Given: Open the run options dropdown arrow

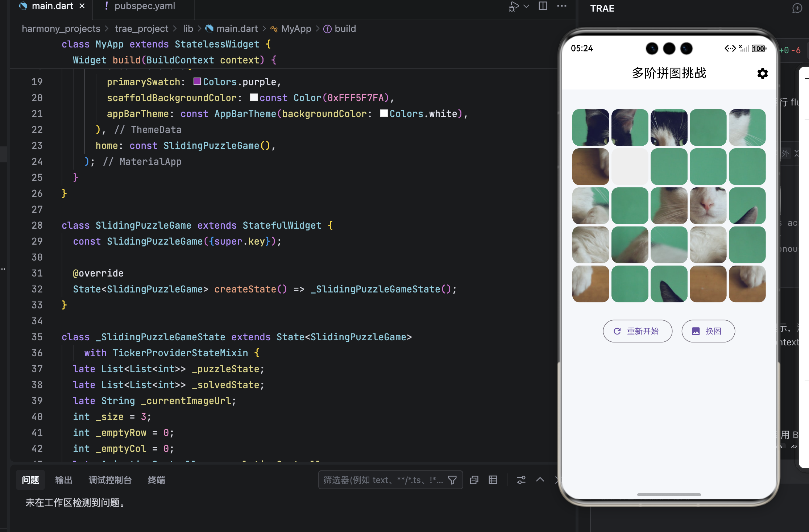Looking at the screenshot, I should tap(526, 6).
